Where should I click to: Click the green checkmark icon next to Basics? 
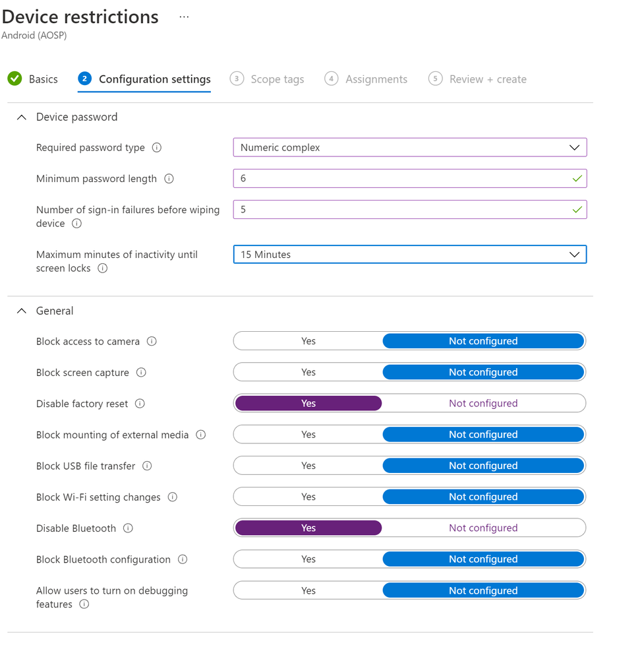(15, 78)
